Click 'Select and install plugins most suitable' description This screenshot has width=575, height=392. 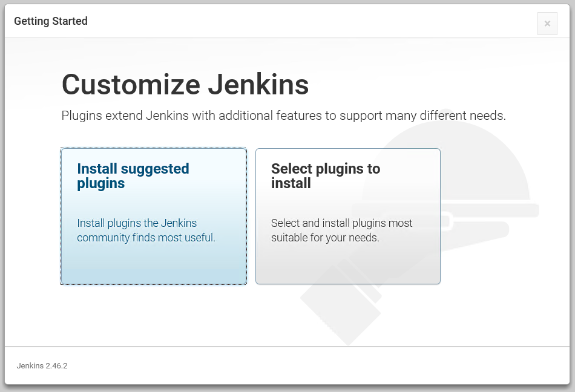point(342,230)
